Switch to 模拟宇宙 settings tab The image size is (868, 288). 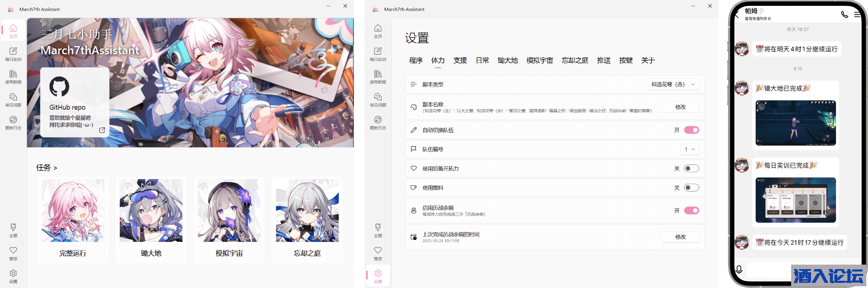tap(540, 60)
